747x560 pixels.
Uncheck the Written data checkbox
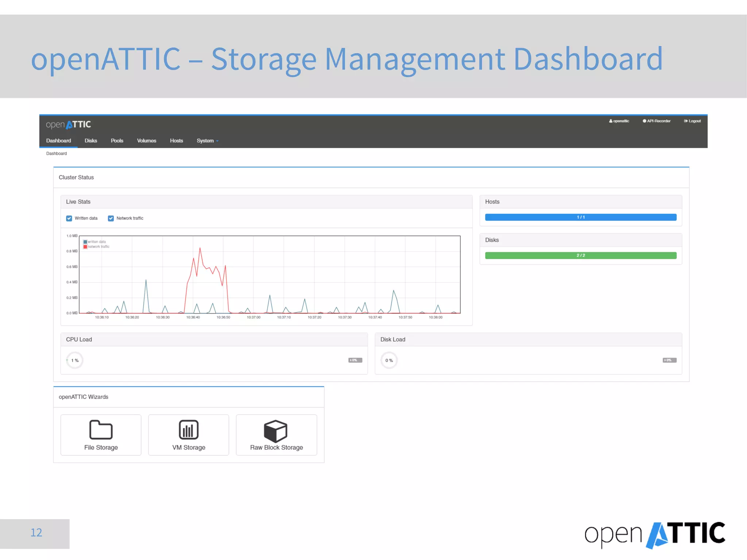(x=69, y=218)
